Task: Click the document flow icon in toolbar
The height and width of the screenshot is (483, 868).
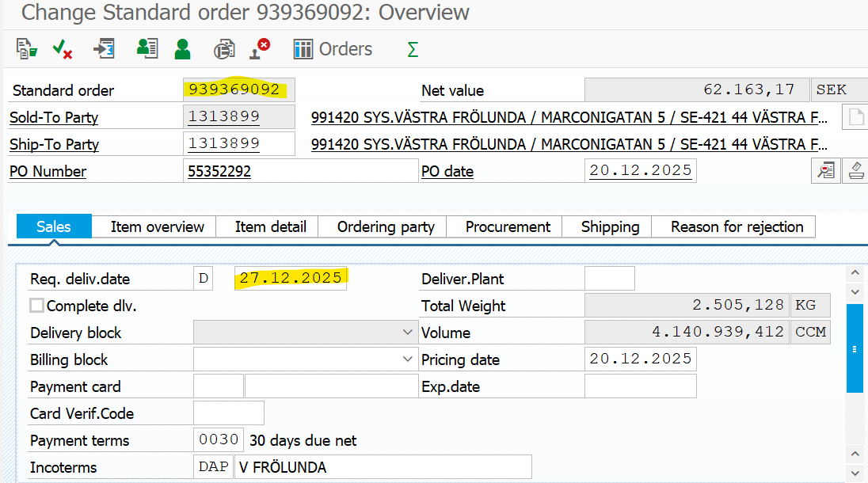Action: pyautogui.click(x=27, y=49)
